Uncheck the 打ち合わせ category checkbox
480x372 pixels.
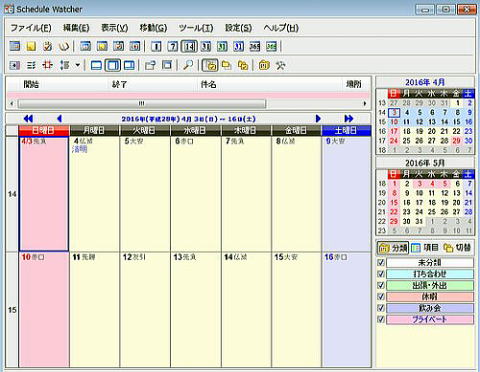[381, 274]
